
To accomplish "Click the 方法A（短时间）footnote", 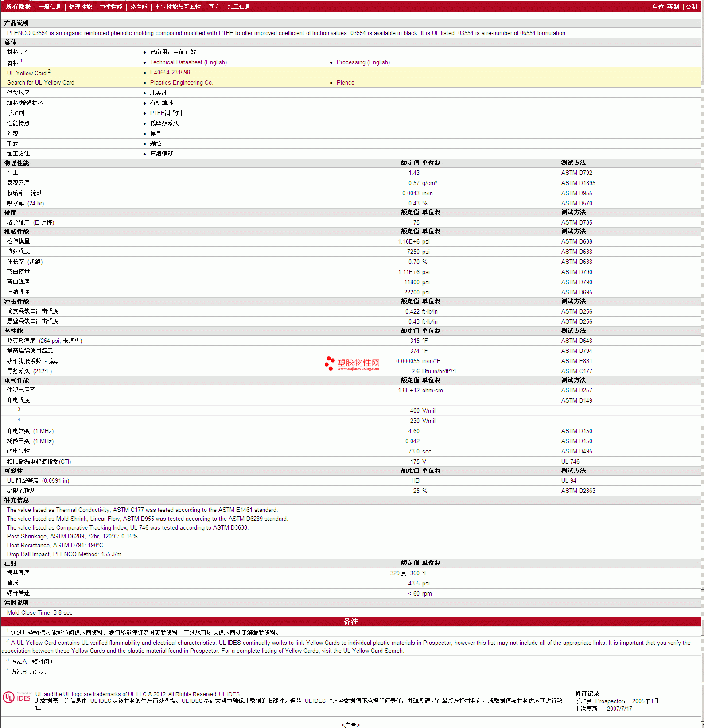I will [x=31, y=662].
